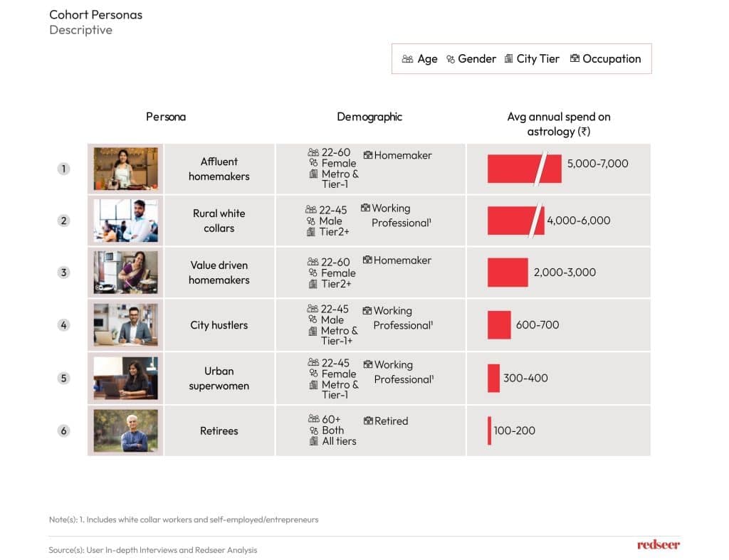Screen dimensions: 729x560
Task: Open the Rural white collars persona photo
Action: [x=126, y=221]
